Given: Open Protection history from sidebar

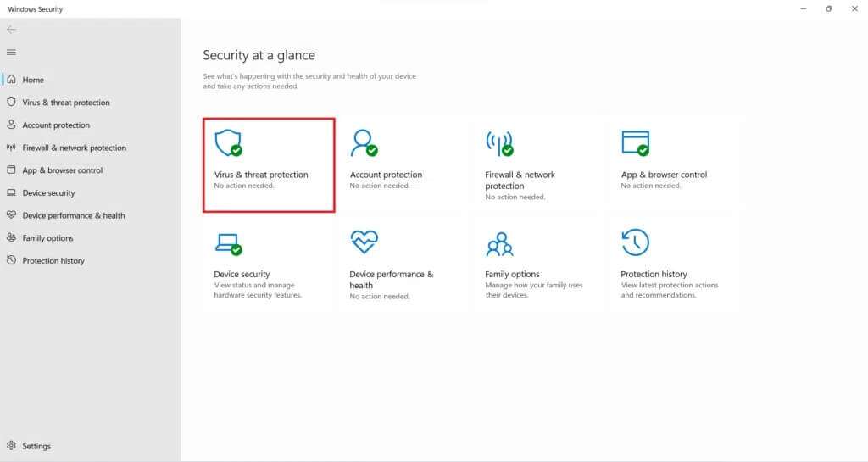Looking at the screenshot, I should (x=53, y=260).
